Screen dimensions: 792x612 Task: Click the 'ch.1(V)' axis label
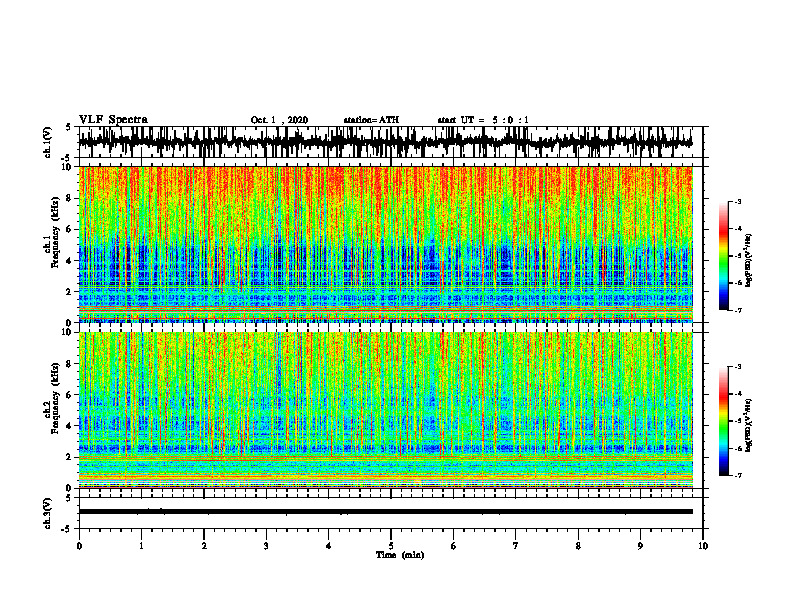(48, 142)
